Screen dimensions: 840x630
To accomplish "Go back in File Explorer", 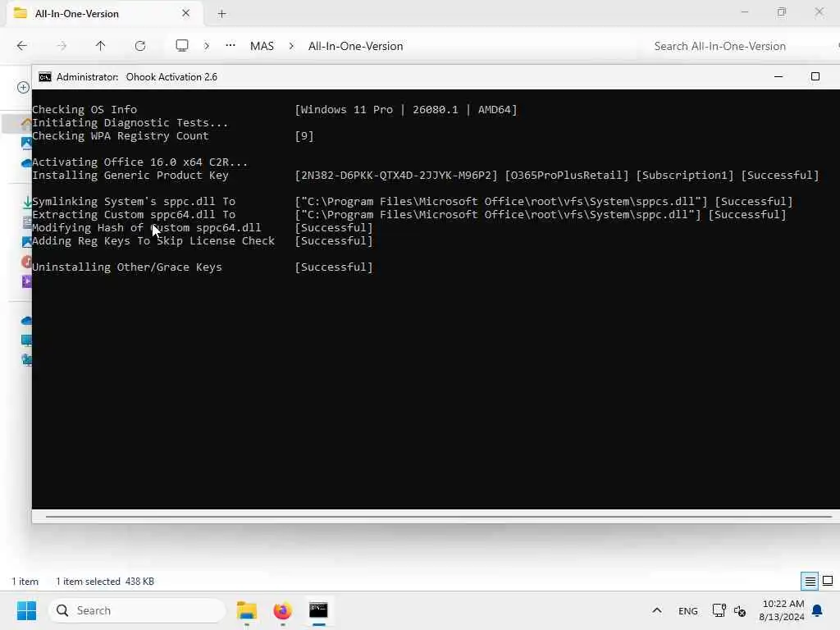I will (x=21, y=46).
